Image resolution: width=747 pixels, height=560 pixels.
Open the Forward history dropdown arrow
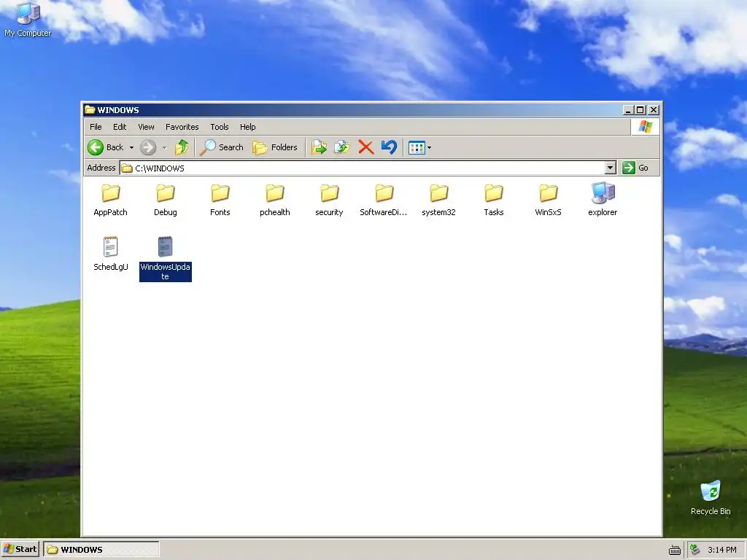(x=164, y=147)
